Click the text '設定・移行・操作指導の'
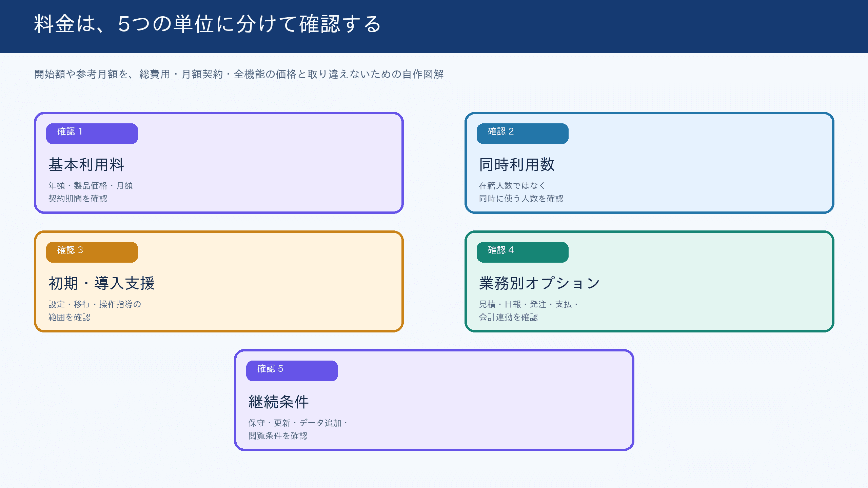The height and width of the screenshot is (488, 868). [95, 304]
